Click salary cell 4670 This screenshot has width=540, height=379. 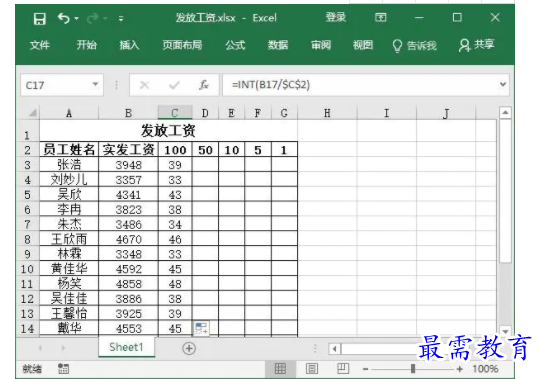point(128,239)
